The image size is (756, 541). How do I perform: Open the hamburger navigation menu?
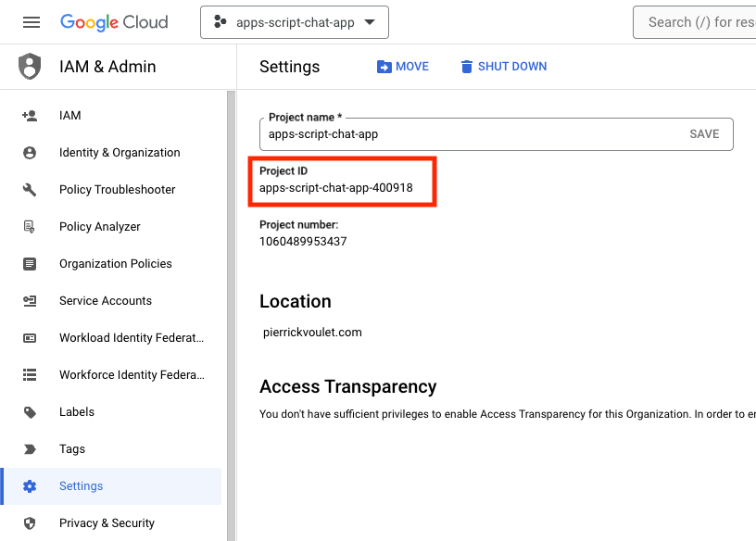(x=31, y=22)
